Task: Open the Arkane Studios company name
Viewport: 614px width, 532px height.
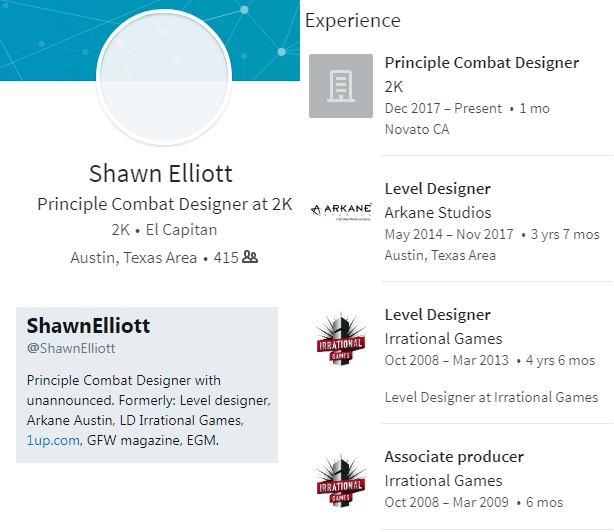Action: point(438,213)
